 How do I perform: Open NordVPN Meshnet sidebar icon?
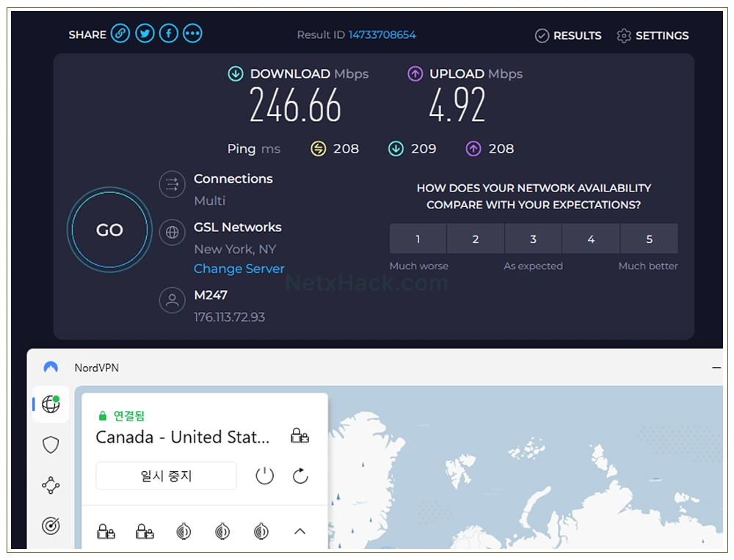click(51, 485)
